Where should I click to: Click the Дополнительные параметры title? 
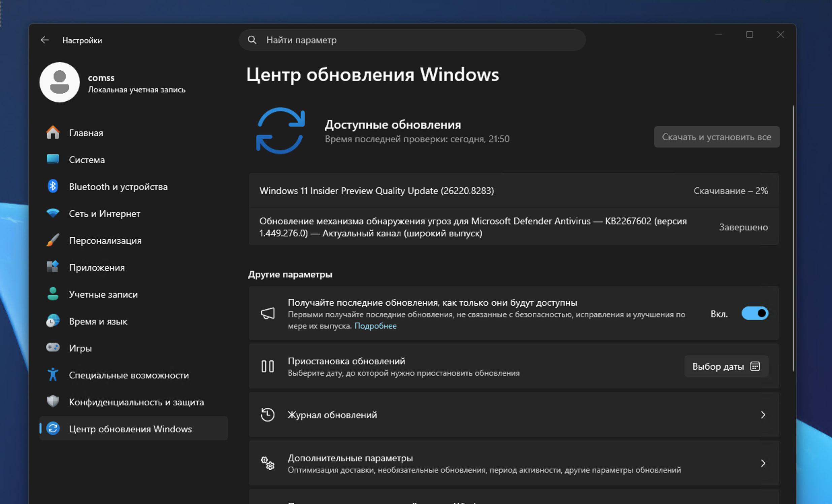pyautogui.click(x=350, y=458)
